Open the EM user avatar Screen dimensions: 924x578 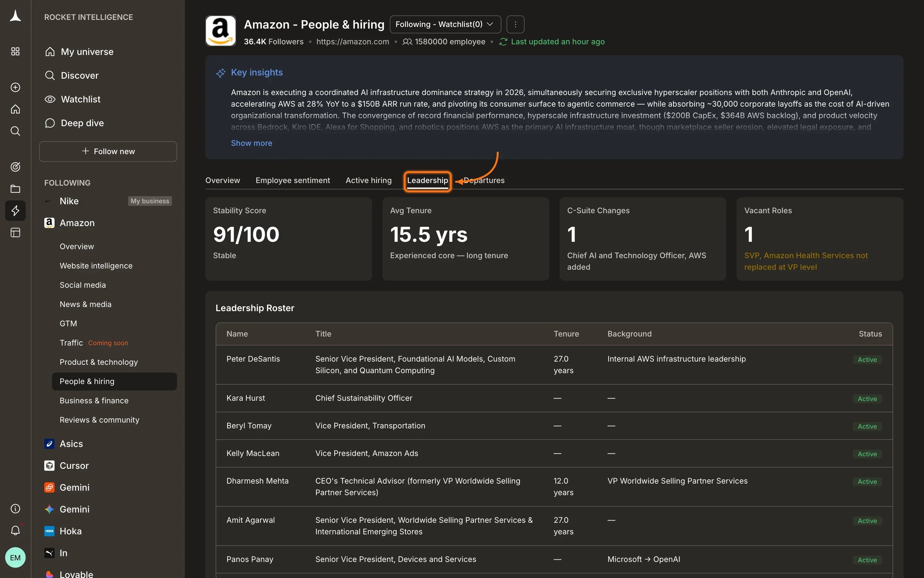15,557
